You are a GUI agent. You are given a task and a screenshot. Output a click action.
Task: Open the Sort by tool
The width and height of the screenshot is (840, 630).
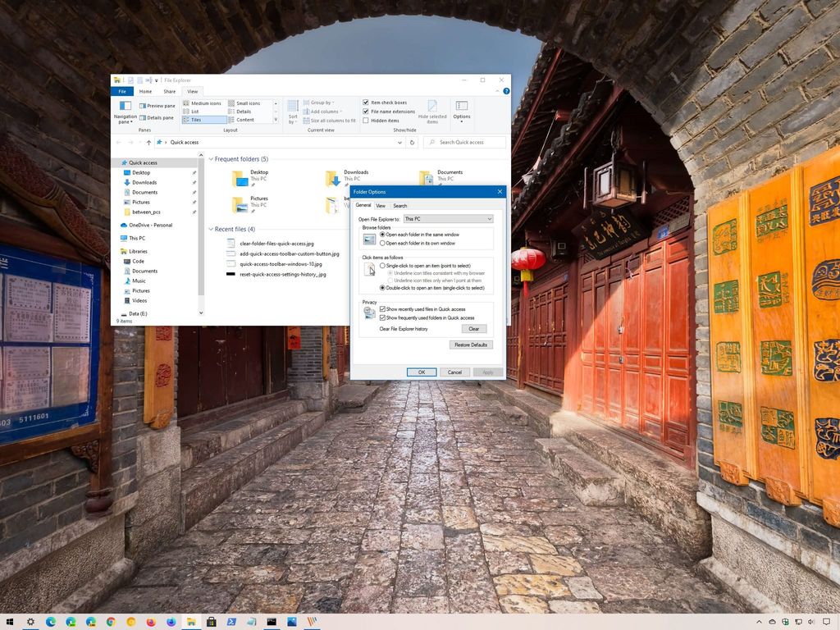tap(292, 112)
